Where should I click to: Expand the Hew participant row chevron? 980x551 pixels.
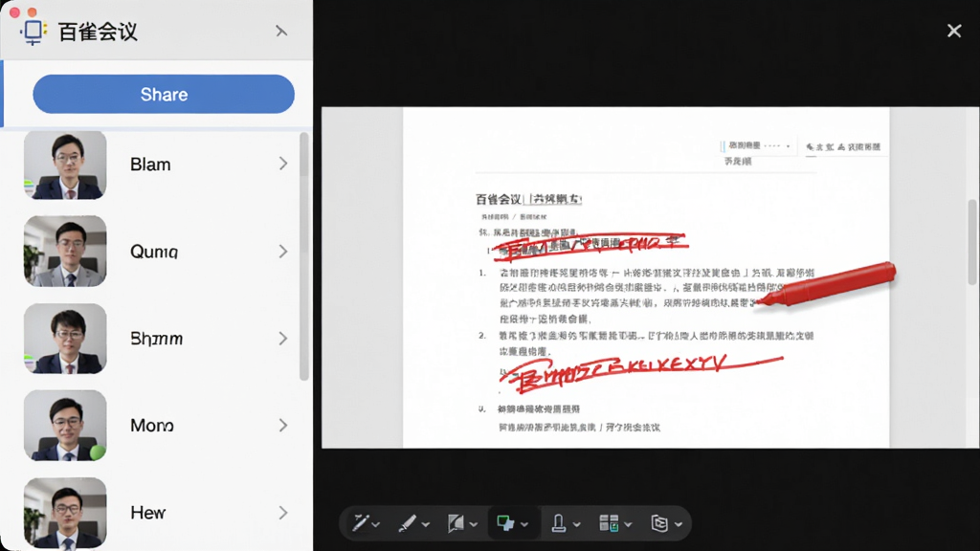(x=283, y=513)
